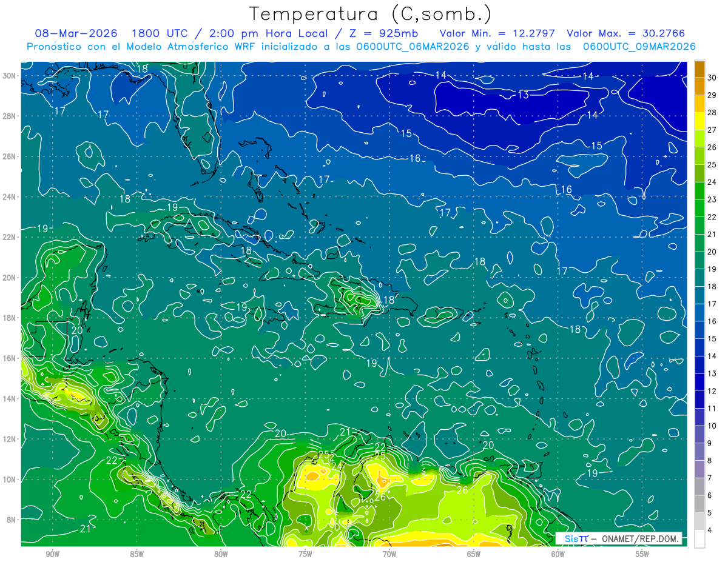Click the latitude label 14N
The image size is (728, 562).
10,398
